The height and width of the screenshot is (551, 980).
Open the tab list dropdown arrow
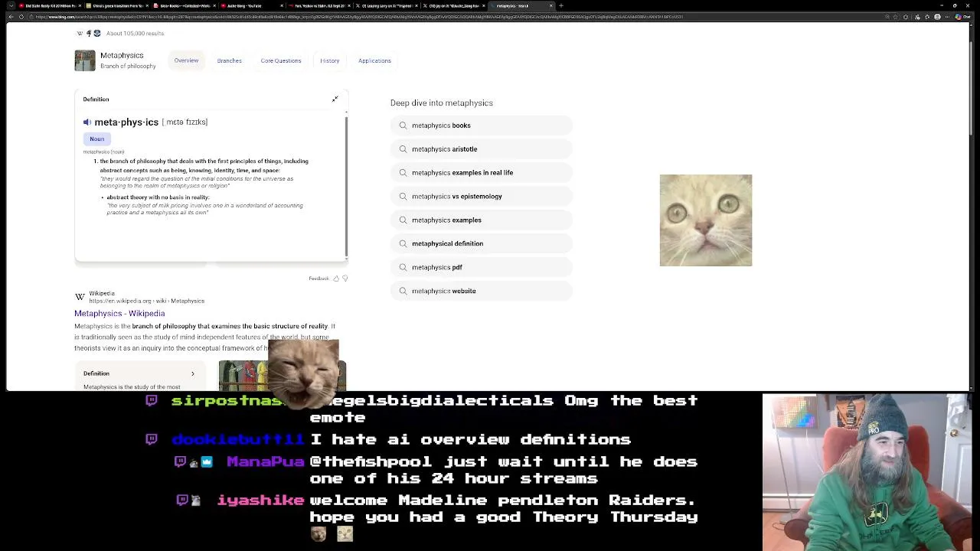coord(11,5)
